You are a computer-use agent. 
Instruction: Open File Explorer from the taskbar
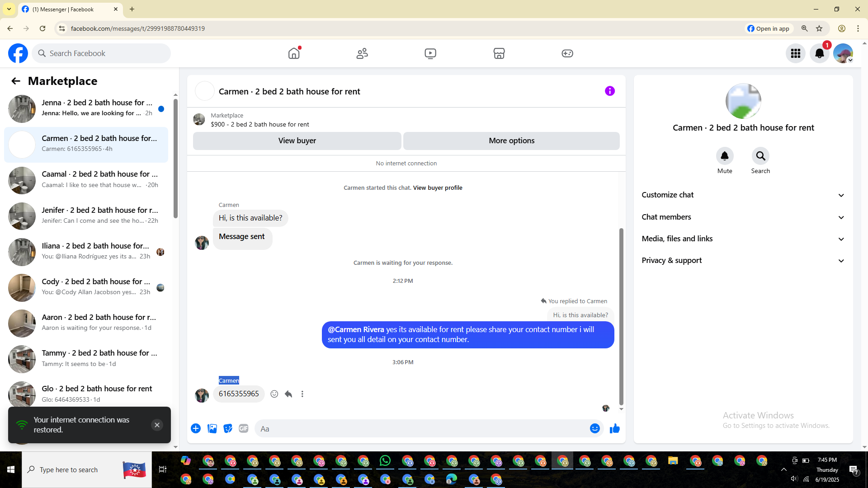673,461
